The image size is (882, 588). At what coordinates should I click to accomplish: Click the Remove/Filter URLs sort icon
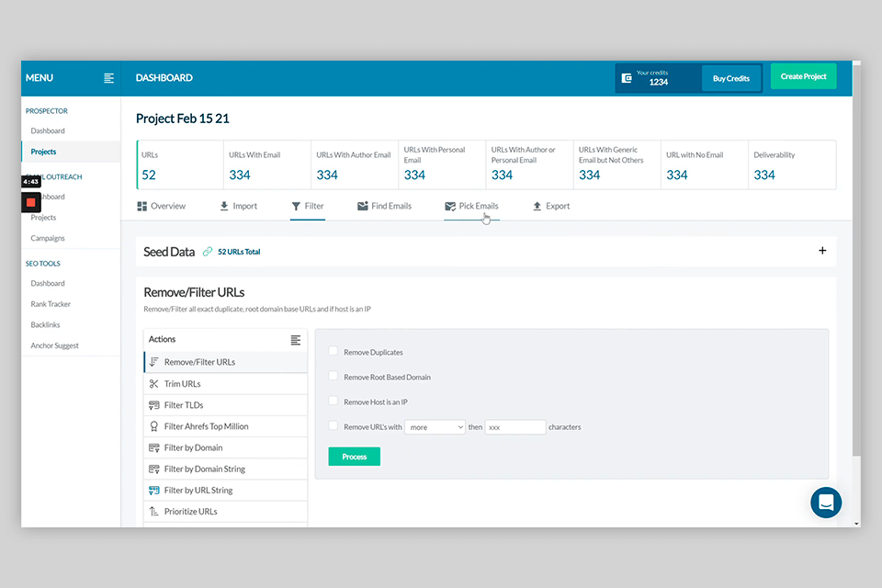tap(153, 362)
